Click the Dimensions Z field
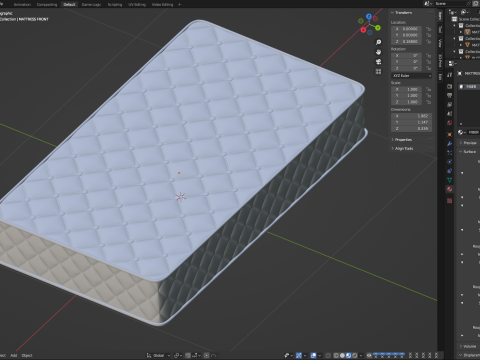 (x=412, y=129)
